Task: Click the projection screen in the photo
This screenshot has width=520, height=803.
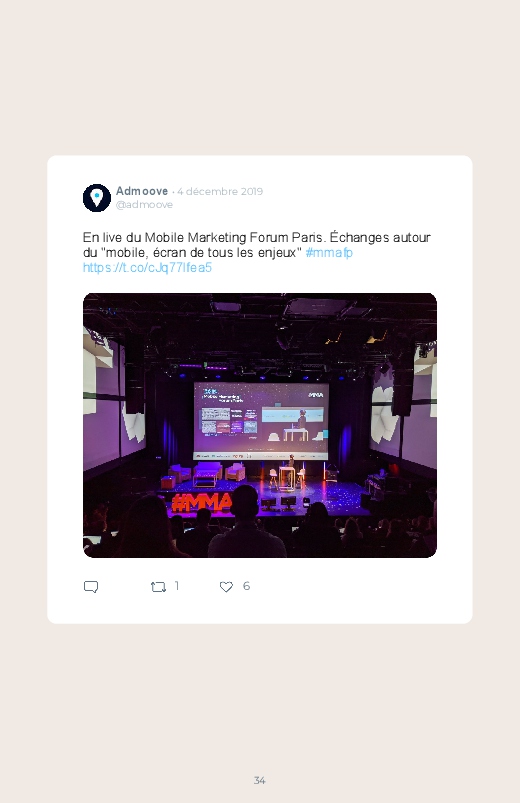Action: (261, 420)
